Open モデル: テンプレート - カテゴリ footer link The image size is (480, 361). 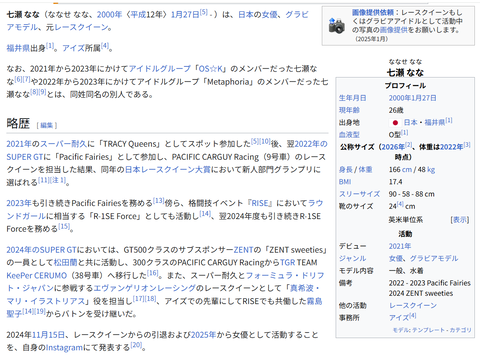432,330
